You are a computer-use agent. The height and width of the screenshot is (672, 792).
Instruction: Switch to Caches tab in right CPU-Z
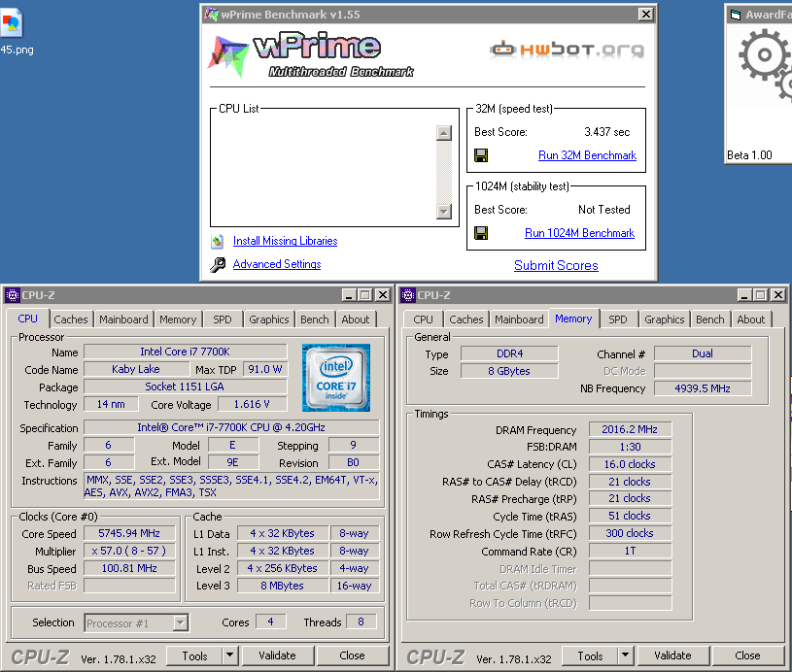tap(466, 319)
